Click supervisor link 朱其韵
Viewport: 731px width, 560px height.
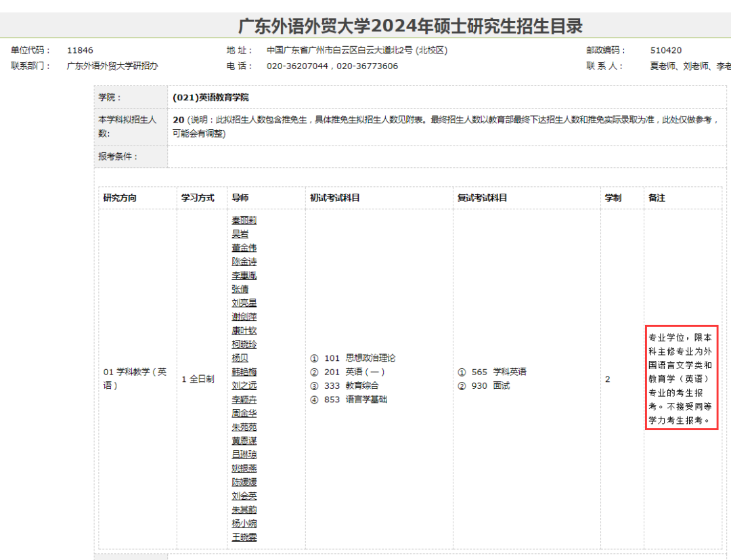click(x=244, y=510)
